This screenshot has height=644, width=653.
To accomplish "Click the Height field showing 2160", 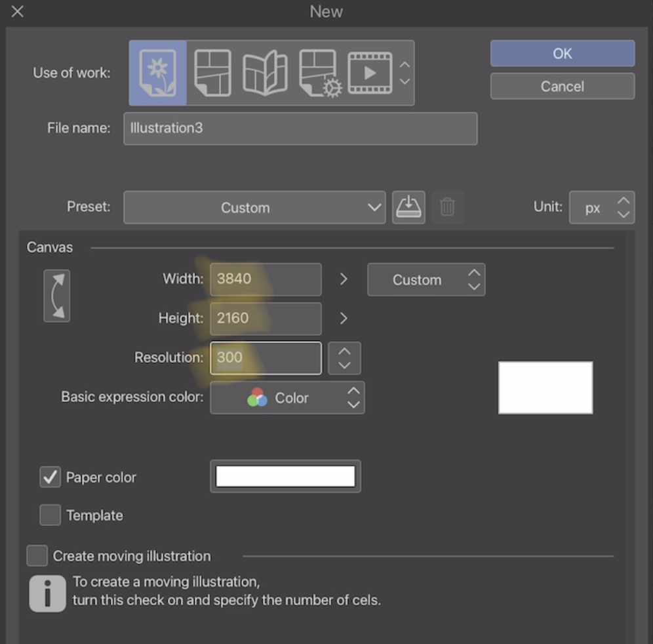I will pyautogui.click(x=266, y=319).
